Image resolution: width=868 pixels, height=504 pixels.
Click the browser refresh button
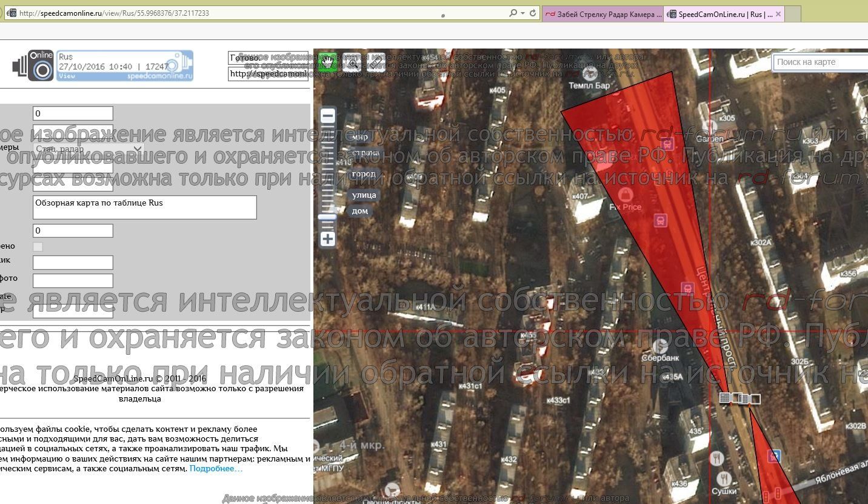click(533, 13)
